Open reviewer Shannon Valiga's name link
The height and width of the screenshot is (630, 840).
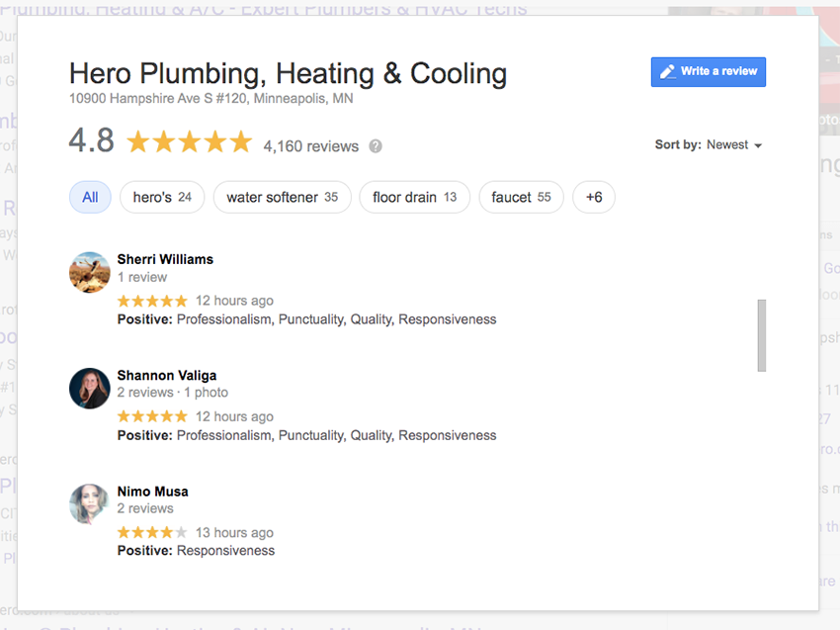(166, 375)
